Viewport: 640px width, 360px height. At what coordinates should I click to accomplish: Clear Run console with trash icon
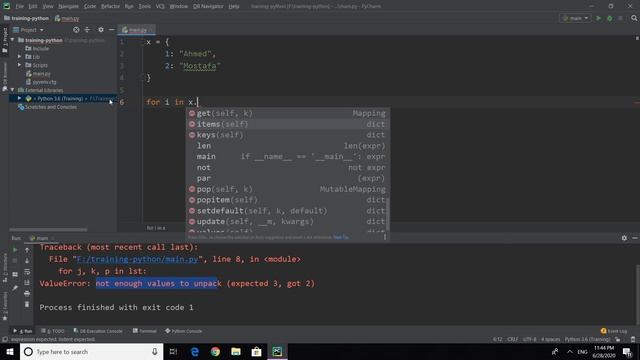27,304
